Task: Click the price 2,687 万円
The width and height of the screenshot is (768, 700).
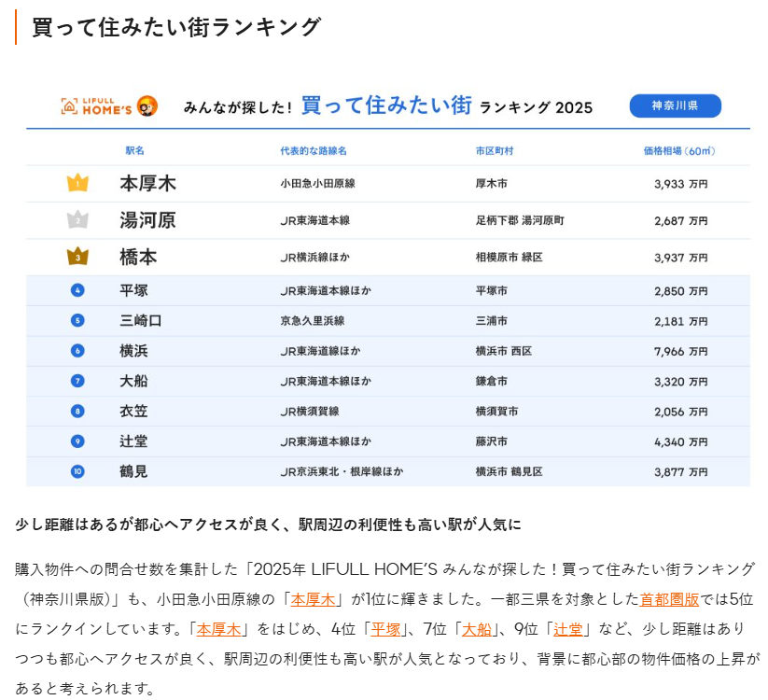Action: [681, 221]
